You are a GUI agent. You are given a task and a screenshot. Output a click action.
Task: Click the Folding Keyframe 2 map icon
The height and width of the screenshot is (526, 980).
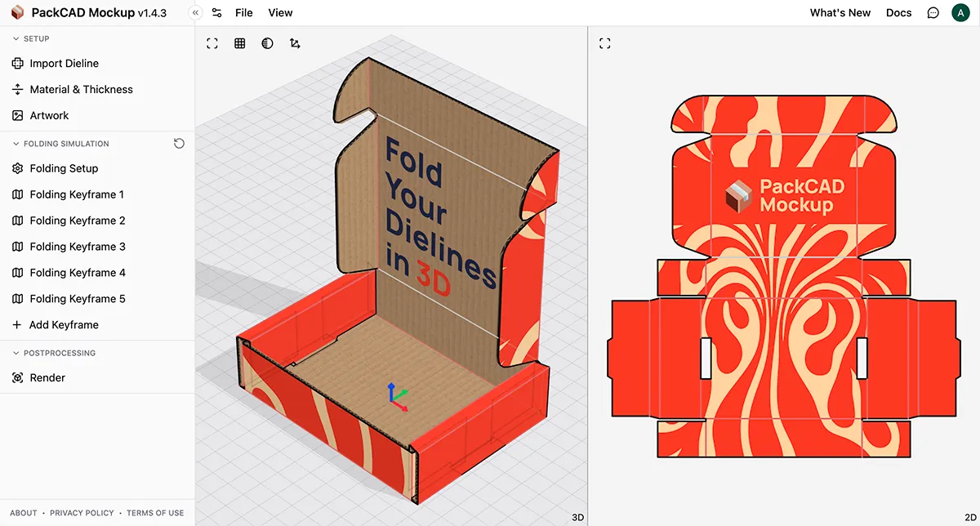coord(18,221)
